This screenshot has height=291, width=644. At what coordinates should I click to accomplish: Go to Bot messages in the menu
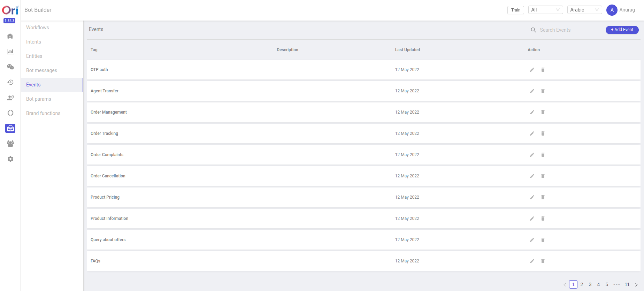click(x=41, y=70)
